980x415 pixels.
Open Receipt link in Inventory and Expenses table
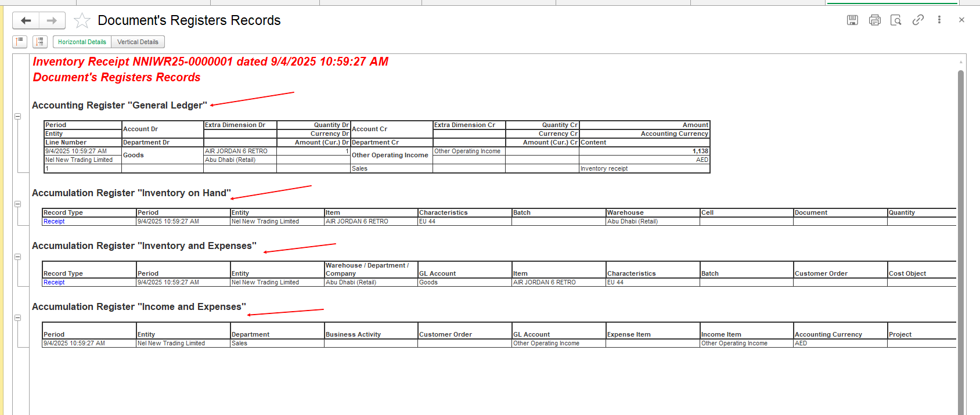[x=54, y=283]
